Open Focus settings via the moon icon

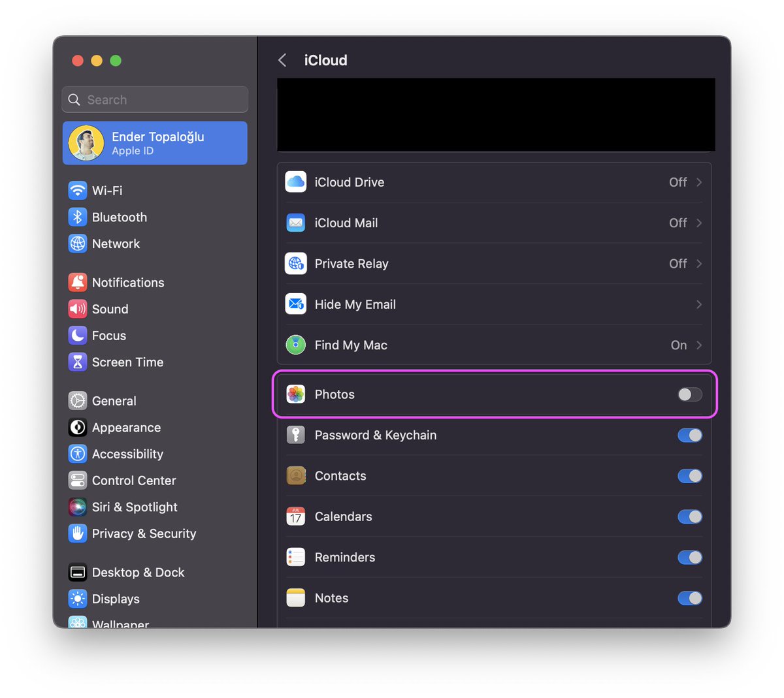tap(77, 336)
